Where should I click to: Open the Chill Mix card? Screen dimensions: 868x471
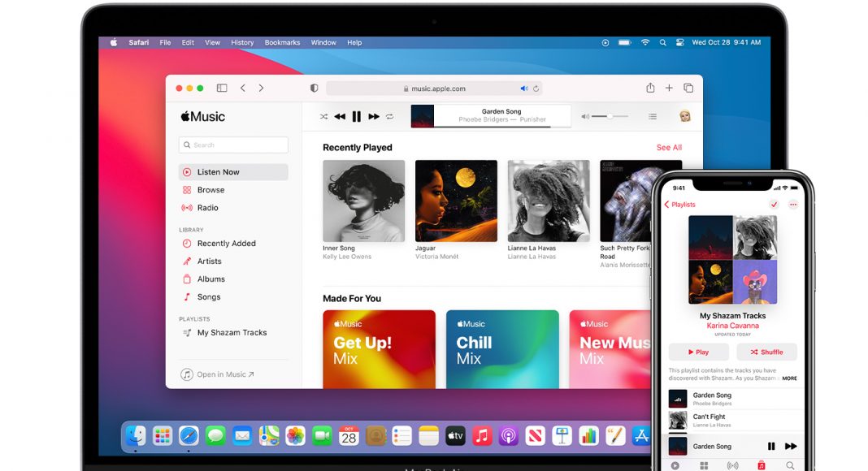point(502,349)
